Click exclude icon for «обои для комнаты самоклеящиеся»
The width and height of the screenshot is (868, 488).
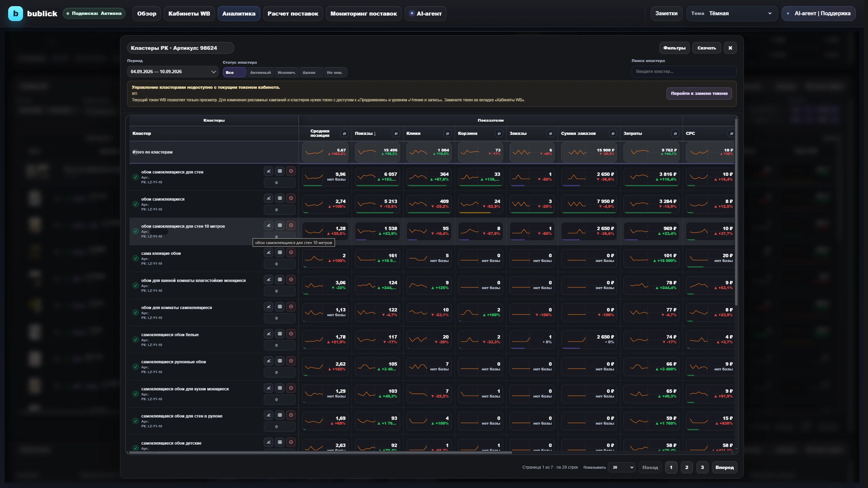tap(291, 307)
